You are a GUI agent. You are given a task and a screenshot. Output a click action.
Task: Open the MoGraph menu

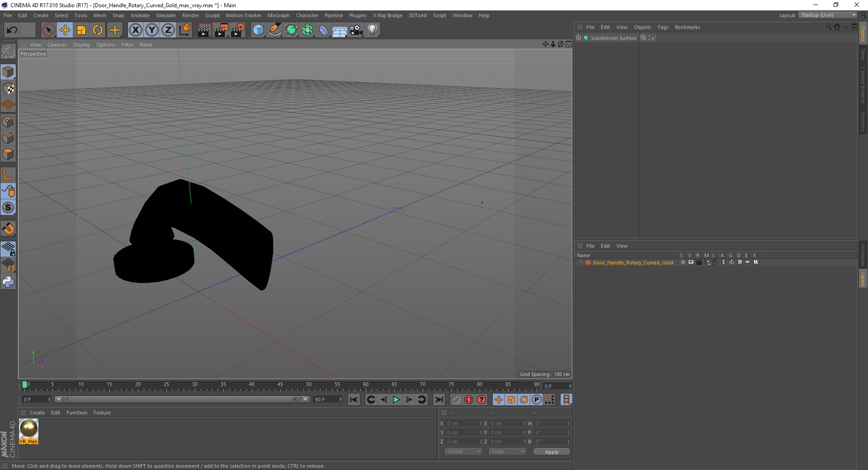[x=278, y=15]
